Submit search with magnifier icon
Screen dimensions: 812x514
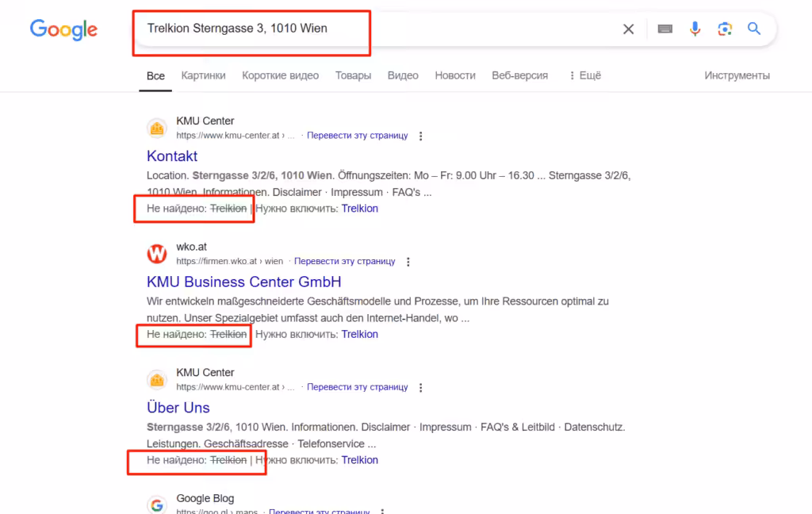pyautogui.click(x=754, y=29)
